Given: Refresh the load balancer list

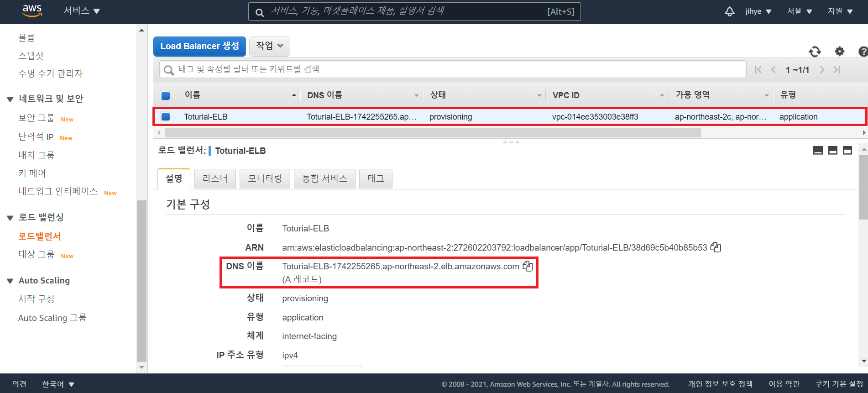Looking at the screenshot, I should tap(815, 52).
